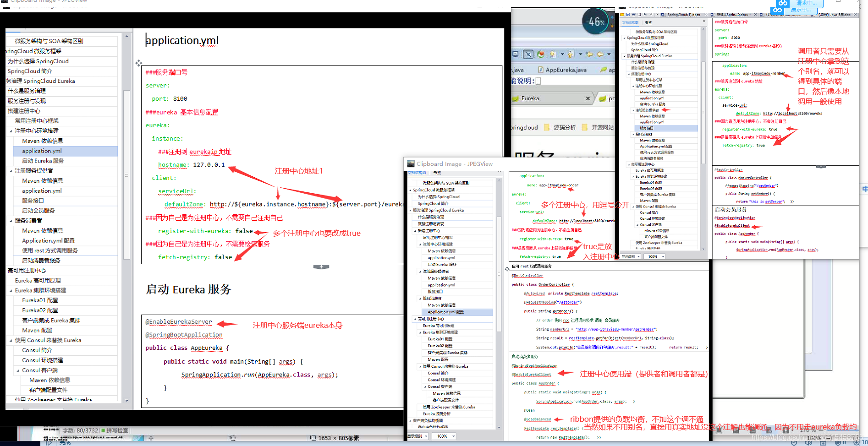
Task: Close the [简历] Java-5年.doc tab
Action: [855, 15]
